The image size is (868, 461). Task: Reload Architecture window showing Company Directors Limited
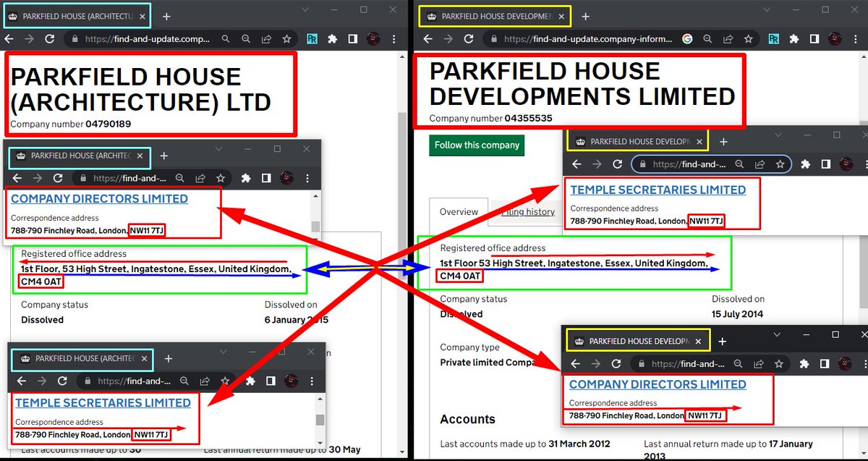pos(58,178)
